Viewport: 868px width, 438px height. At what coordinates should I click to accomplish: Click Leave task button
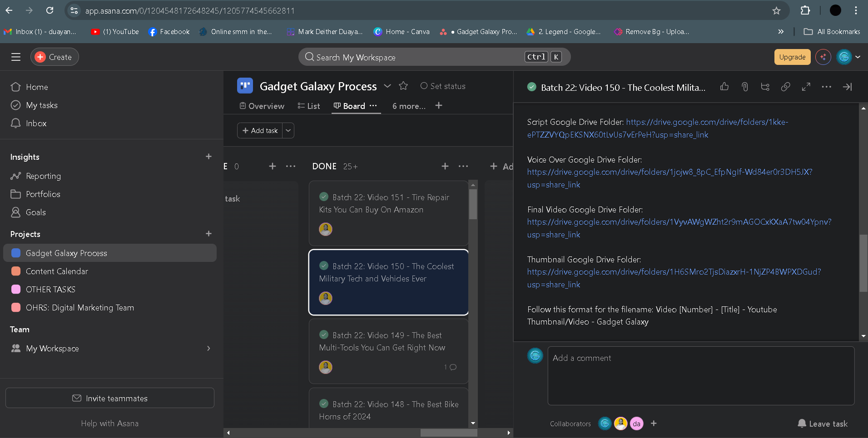pos(823,423)
